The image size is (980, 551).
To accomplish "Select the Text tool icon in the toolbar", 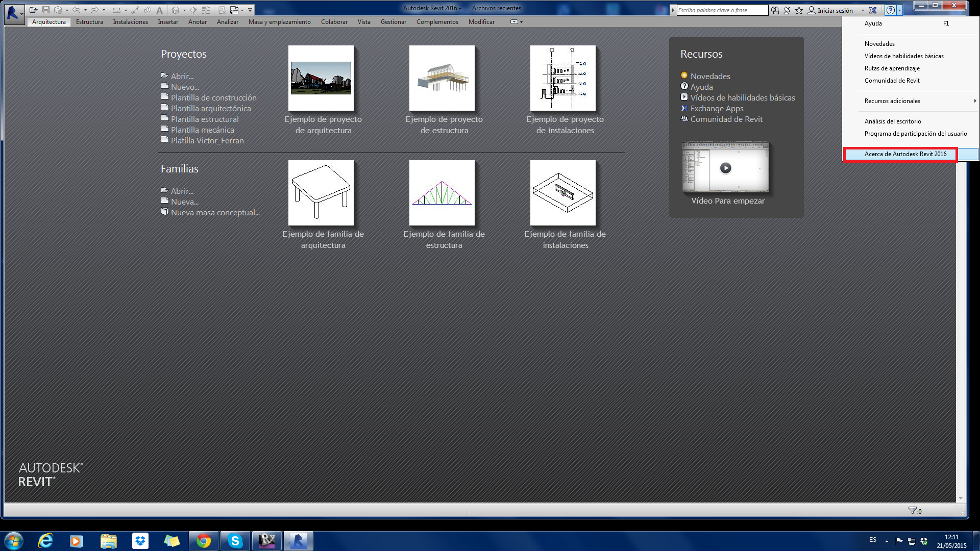I will [160, 9].
